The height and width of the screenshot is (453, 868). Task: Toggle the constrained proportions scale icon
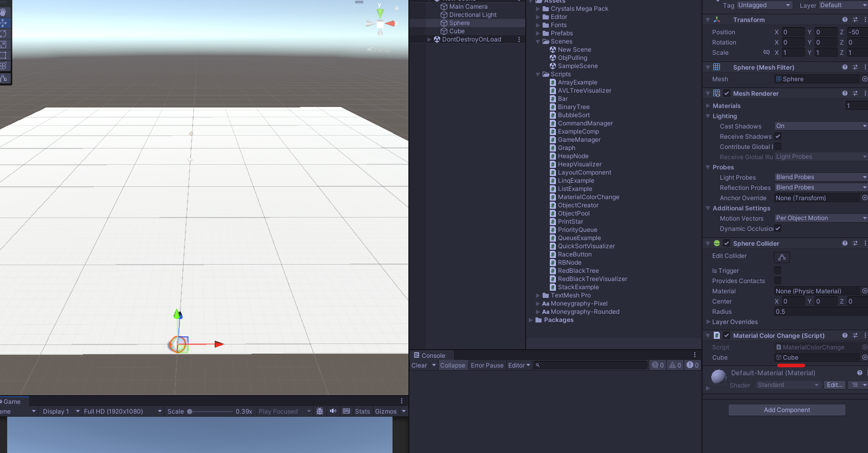767,53
